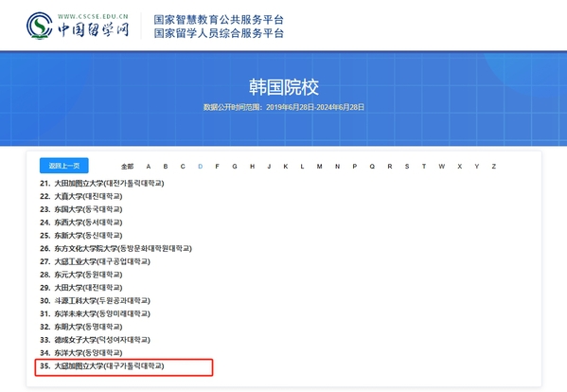Select the 全部 filter tab
The image size is (567, 392).
pos(127,167)
